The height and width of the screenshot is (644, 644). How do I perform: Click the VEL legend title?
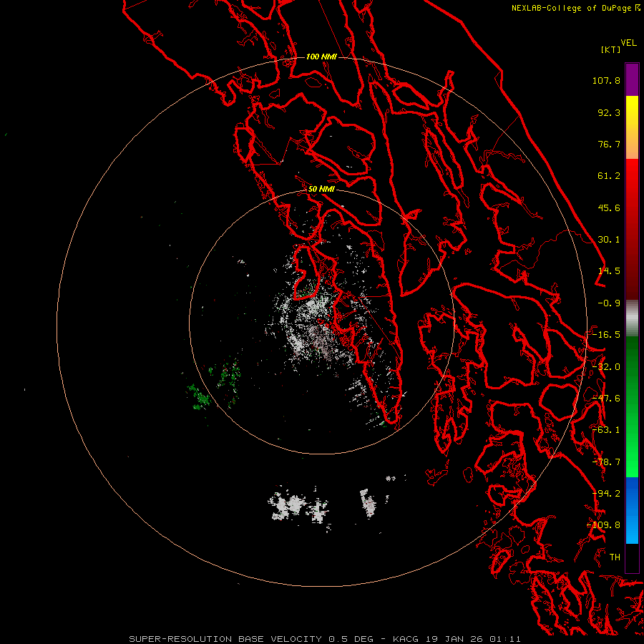(x=628, y=43)
